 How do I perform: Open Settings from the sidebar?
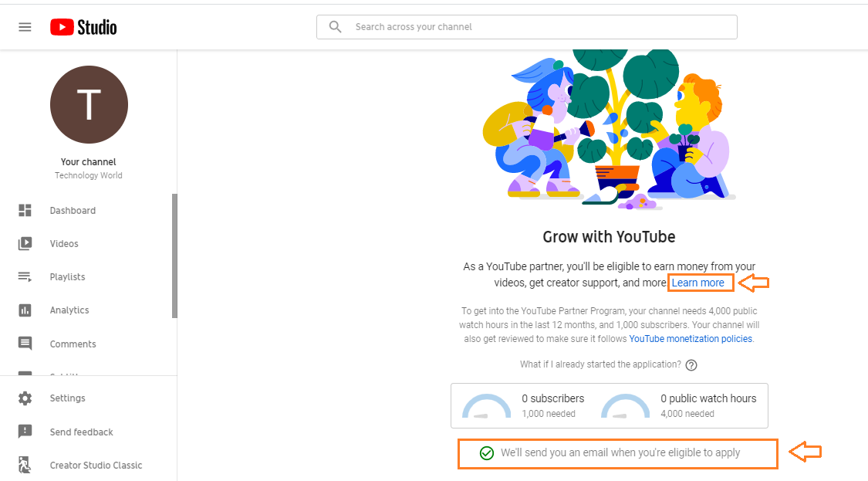[68, 398]
